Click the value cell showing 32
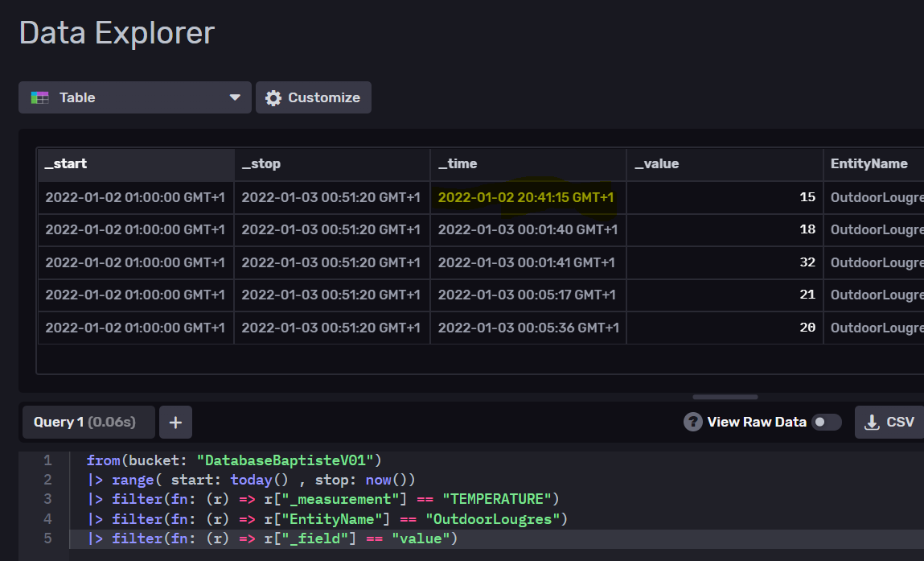Screen dimensions: 924x561 click(725, 262)
